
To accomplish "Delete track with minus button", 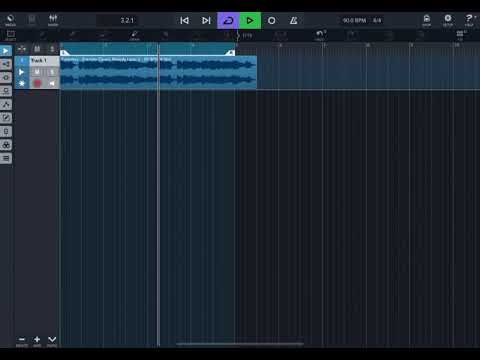I will [22, 340].
